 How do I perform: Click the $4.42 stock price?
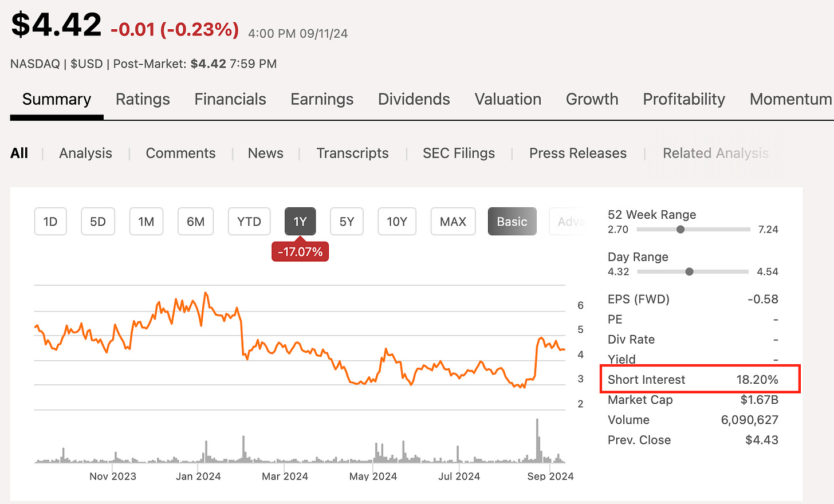[x=56, y=25]
